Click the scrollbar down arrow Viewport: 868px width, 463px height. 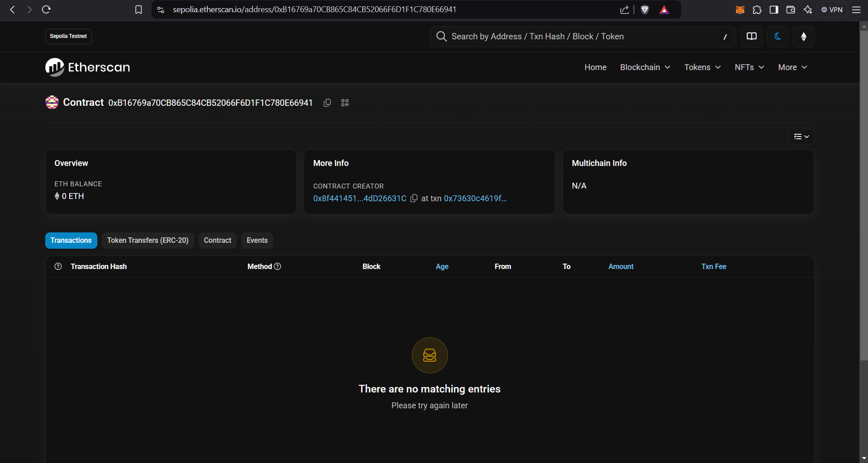863,458
